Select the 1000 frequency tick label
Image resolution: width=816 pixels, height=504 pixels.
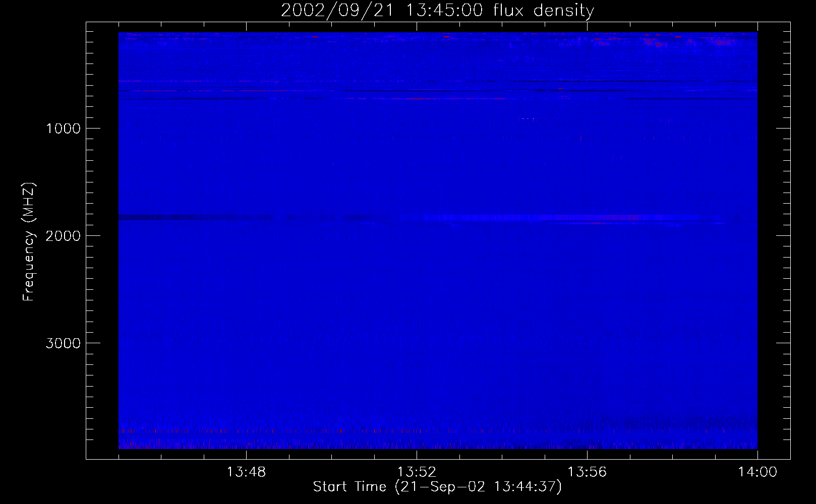click(63, 129)
